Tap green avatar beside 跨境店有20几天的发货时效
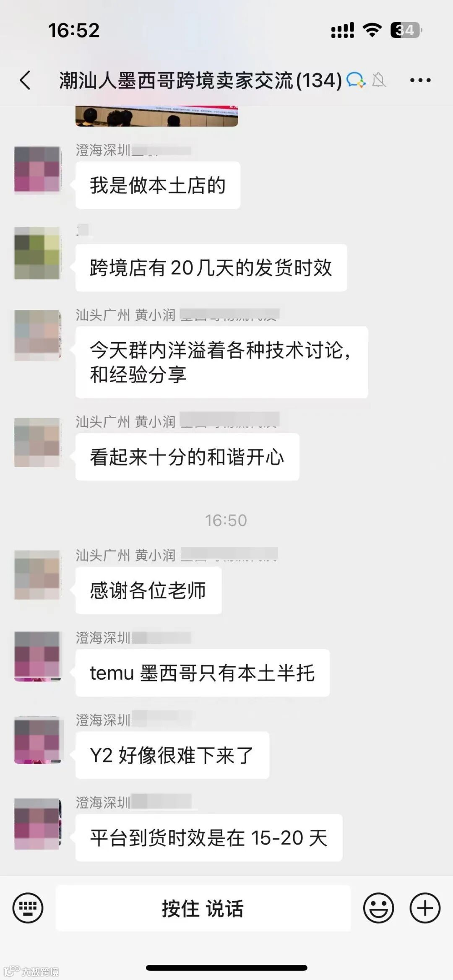 38,253
